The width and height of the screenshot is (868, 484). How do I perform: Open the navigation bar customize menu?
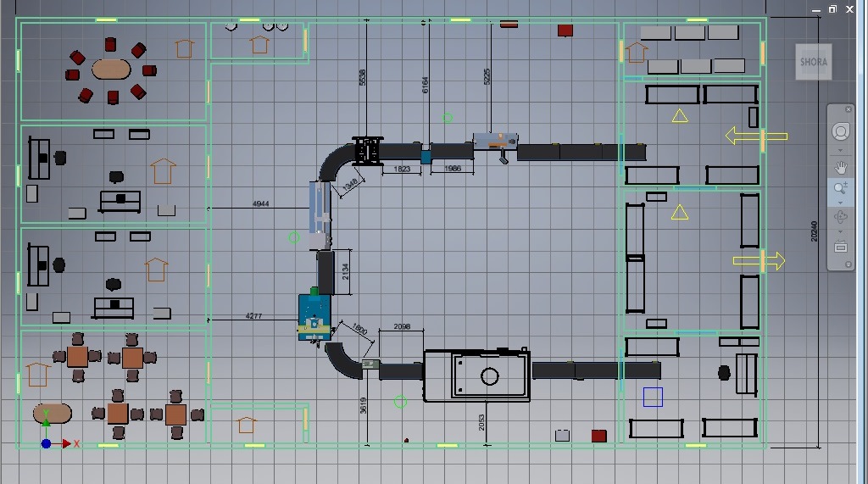tap(847, 264)
